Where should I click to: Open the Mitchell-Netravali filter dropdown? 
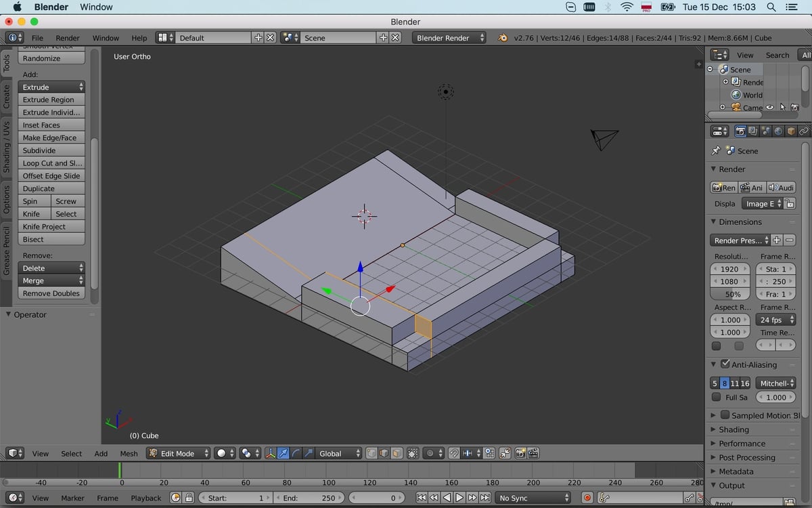click(775, 383)
